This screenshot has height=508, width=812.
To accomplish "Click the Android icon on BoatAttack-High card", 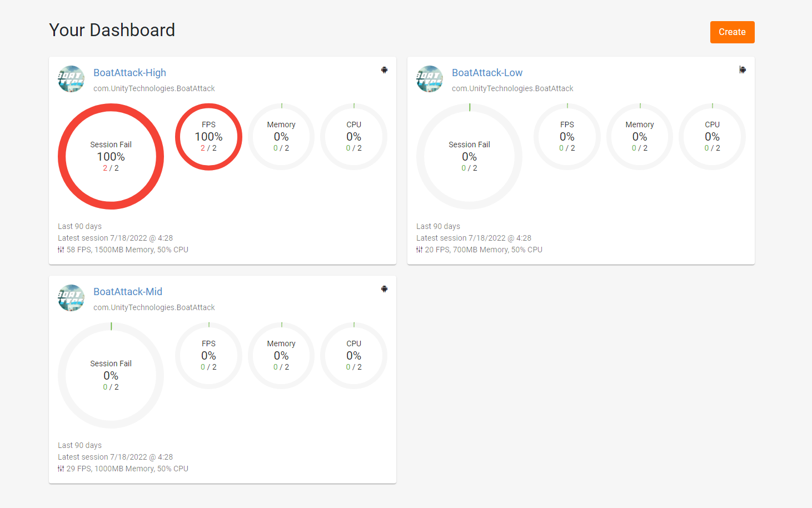I will tap(384, 70).
